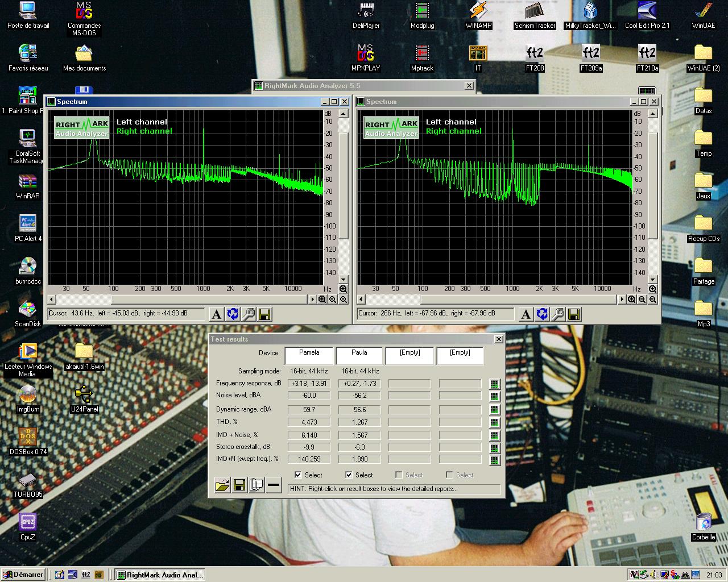Click floppy save icon in 266 Hz Spectrum window

(x=574, y=314)
